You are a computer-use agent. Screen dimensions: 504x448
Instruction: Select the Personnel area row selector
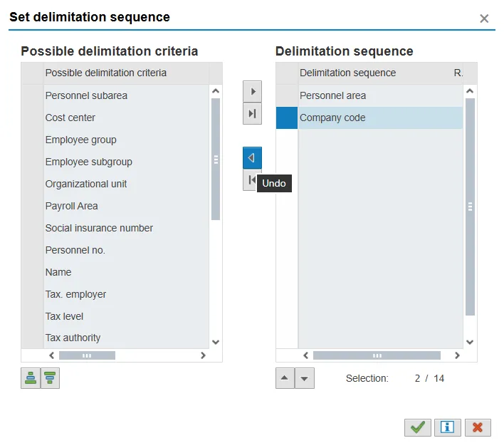pyautogui.click(x=287, y=95)
